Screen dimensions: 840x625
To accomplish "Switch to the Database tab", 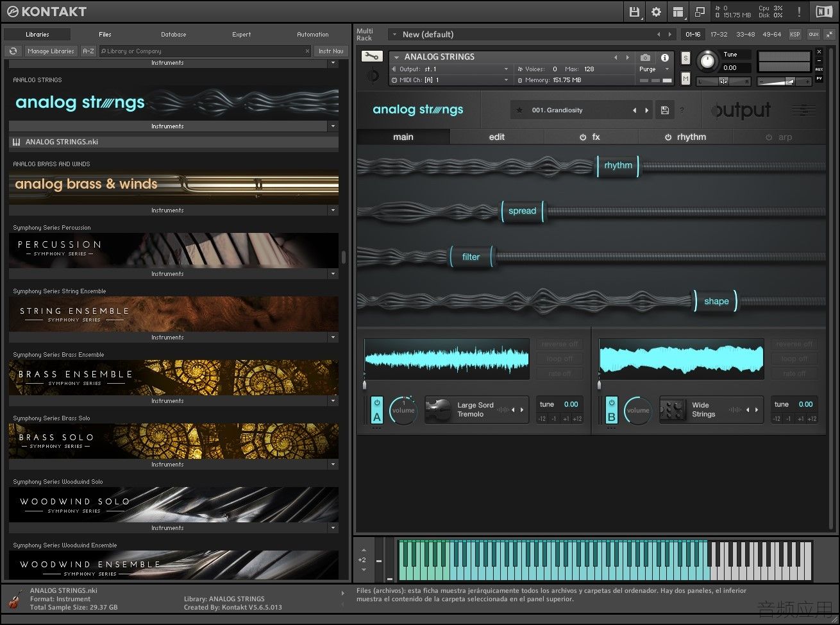I will [x=174, y=35].
